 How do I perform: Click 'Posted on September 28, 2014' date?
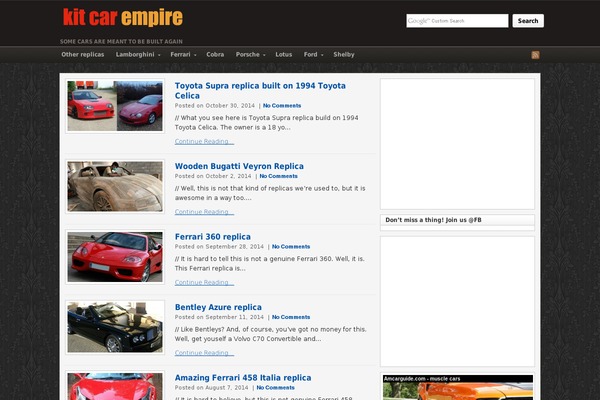click(x=219, y=247)
